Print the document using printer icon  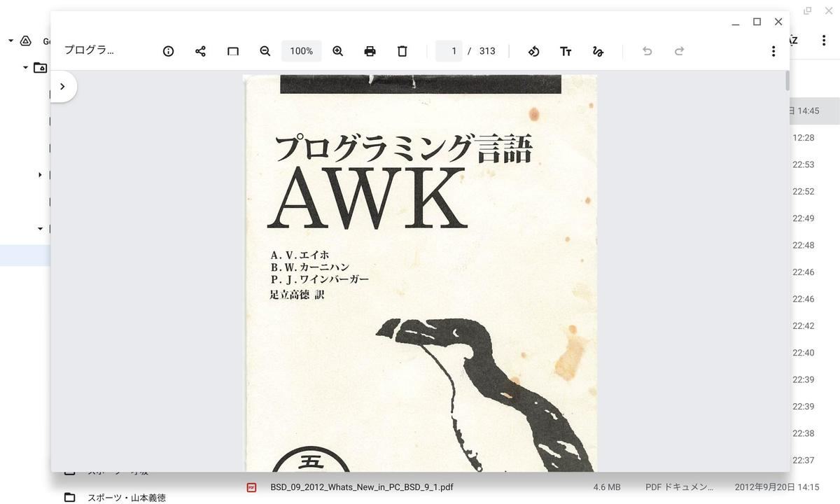[x=370, y=51]
